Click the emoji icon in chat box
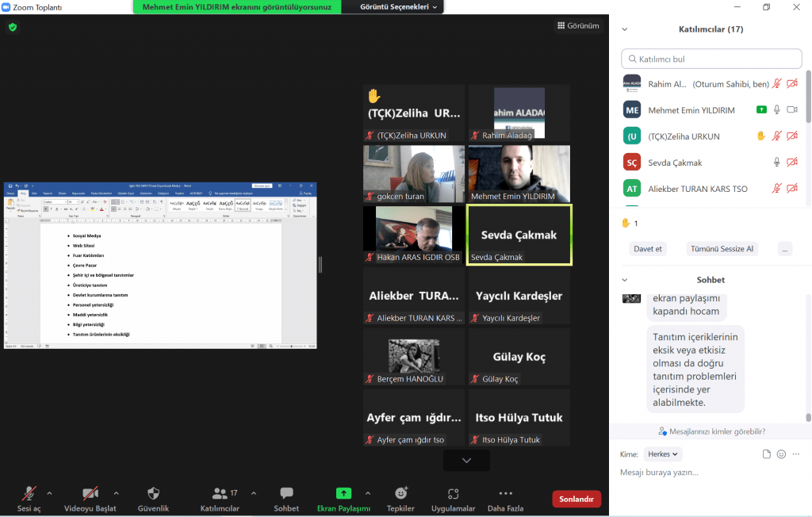This screenshot has height=517, width=812. tap(781, 454)
